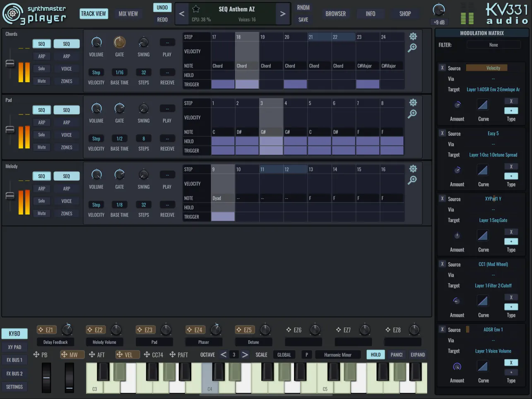The width and height of the screenshot is (532, 399).
Task: Adjust the Chords track level fader
Action: 10,63
